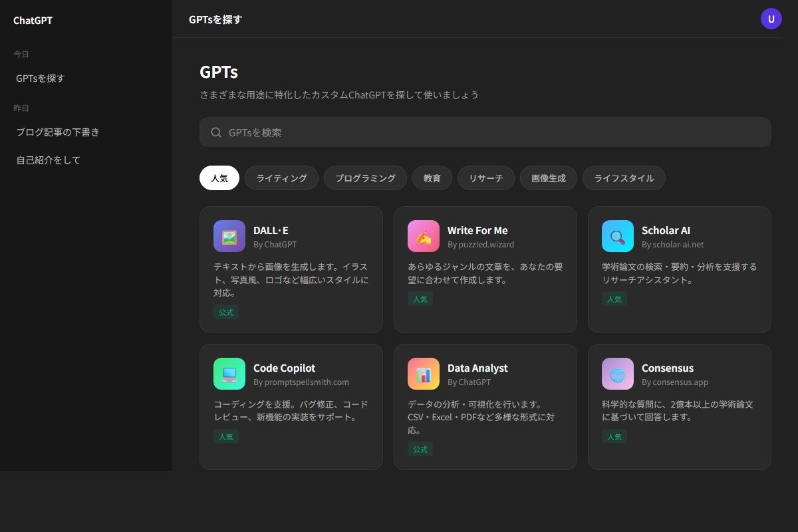This screenshot has height=532, width=798.
Task: Click the 公式 badge on DALL·E
Action: (226, 312)
